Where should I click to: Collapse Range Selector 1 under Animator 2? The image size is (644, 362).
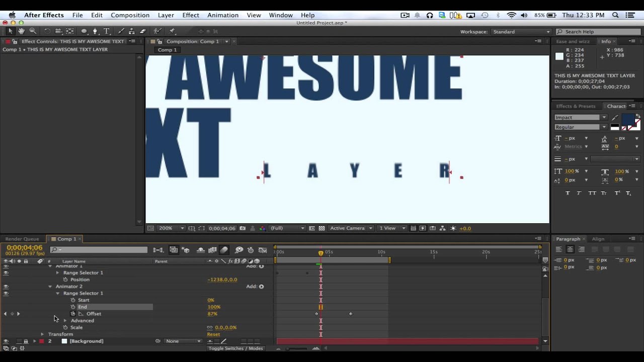pyautogui.click(x=57, y=293)
